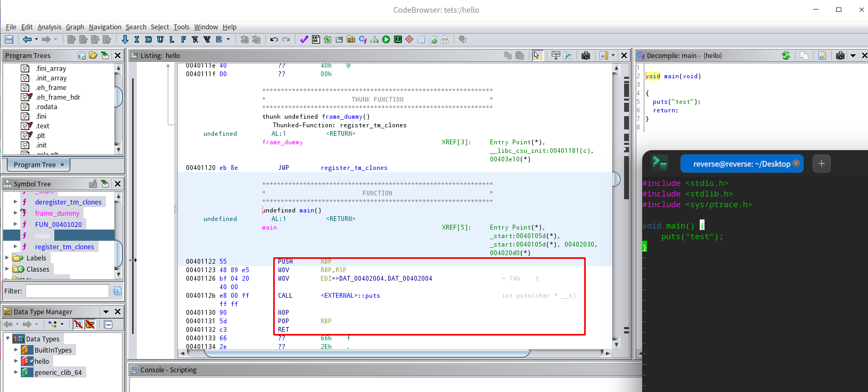The height and width of the screenshot is (392, 868).
Task: Close the Symbol Tree panel
Action: 118,184
